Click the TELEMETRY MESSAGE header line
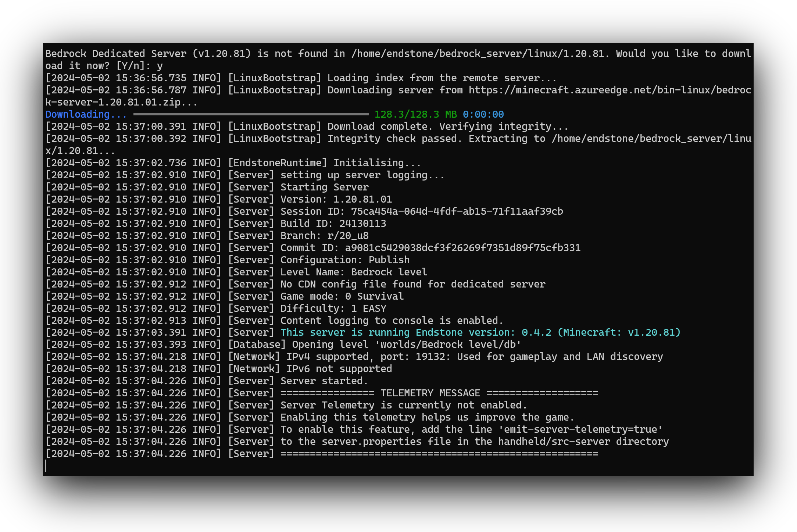Viewport: 797px width, 532px height. 430,393
